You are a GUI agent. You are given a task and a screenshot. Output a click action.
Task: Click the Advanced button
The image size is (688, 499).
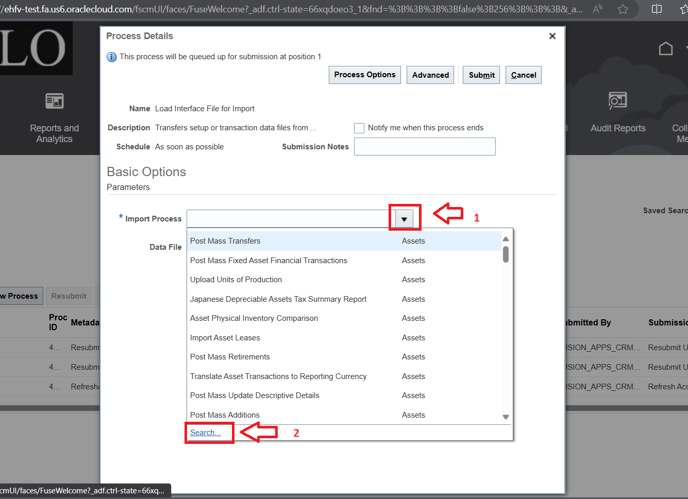[x=430, y=75]
